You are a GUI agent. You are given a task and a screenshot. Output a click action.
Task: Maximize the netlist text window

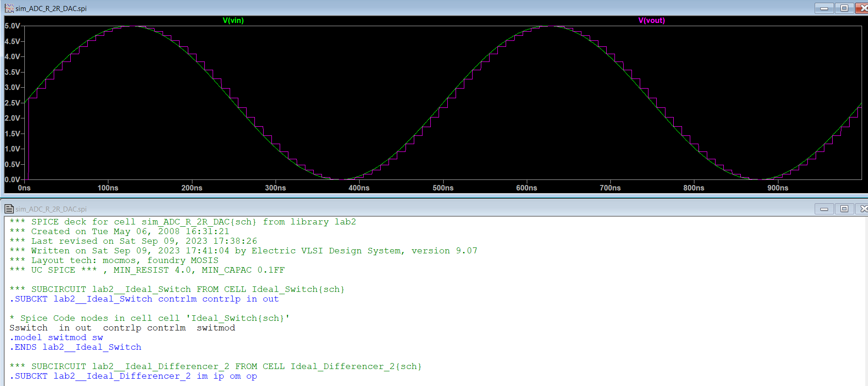[x=844, y=209]
